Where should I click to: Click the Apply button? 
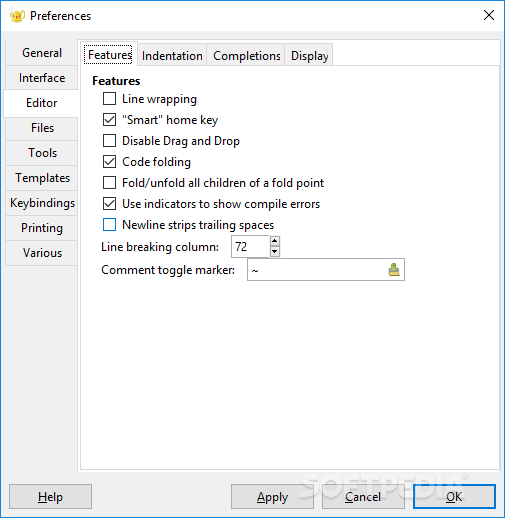(272, 497)
